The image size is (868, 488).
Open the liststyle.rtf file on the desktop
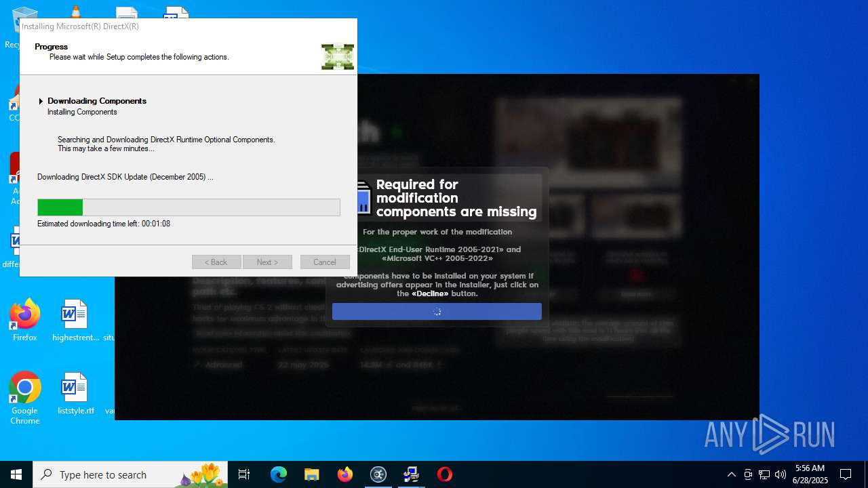[x=75, y=394]
